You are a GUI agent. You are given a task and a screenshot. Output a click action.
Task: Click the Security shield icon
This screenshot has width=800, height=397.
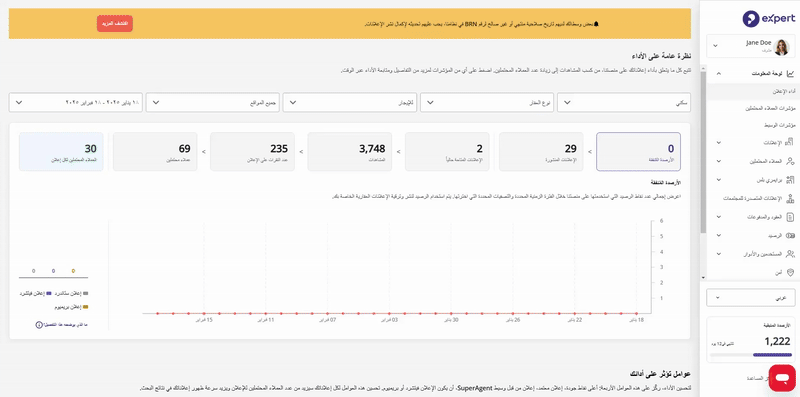tap(790, 272)
